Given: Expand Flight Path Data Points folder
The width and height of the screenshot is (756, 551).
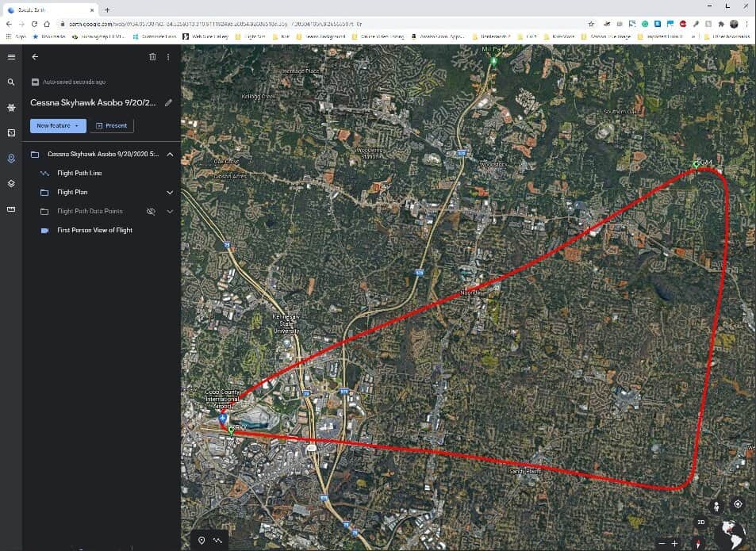Looking at the screenshot, I should (x=170, y=212).
